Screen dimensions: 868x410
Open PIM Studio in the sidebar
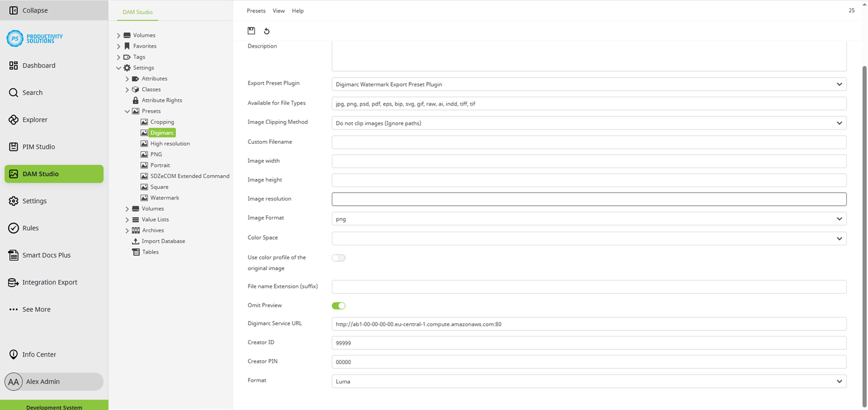[38, 147]
